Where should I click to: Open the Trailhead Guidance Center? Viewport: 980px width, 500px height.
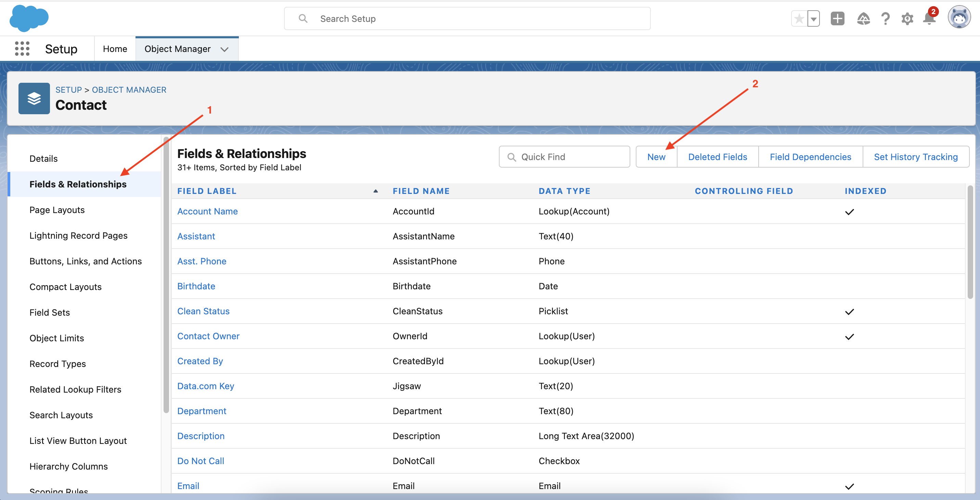click(x=864, y=18)
